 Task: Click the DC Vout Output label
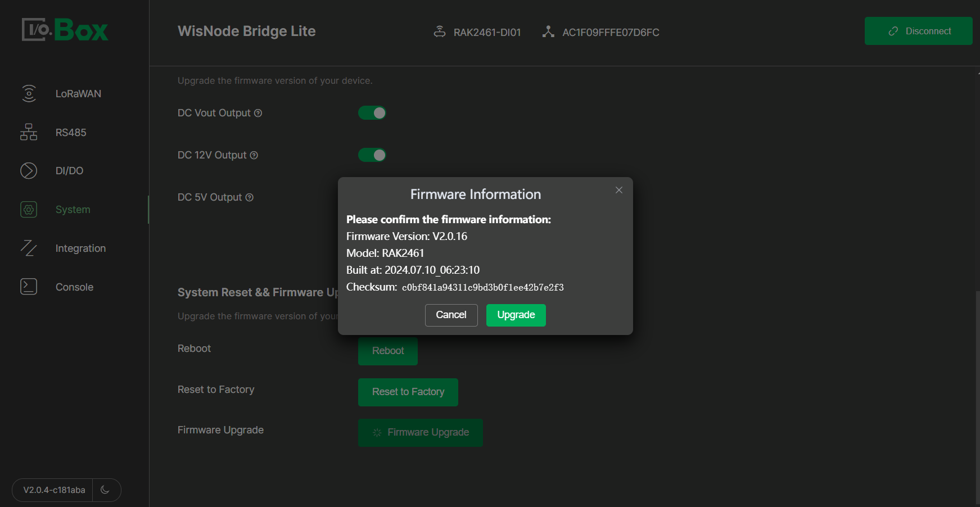coord(214,113)
